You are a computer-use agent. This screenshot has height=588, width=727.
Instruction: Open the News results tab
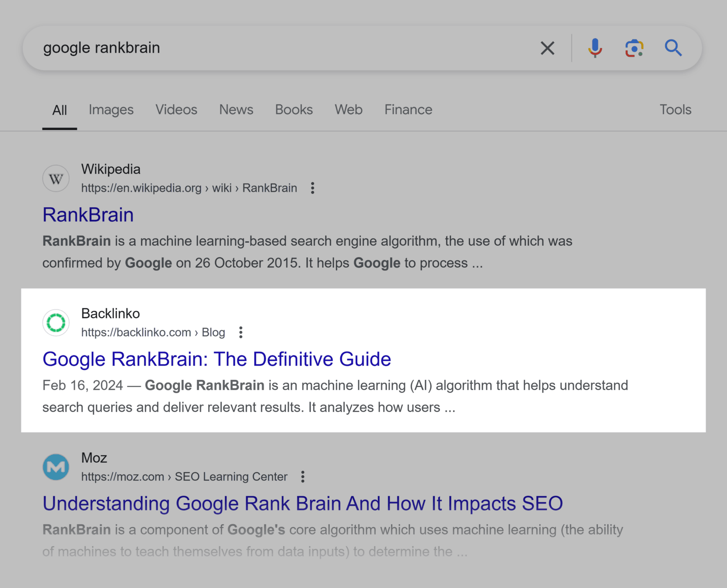coord(236,110)
